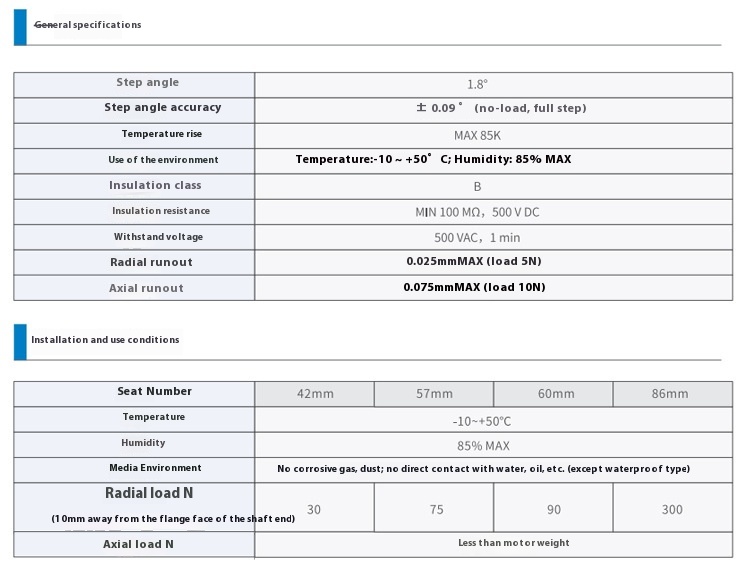Select 'Installation and use conditions' heading
The height and width of the screenshot is (570, 750).
point(105,340)
